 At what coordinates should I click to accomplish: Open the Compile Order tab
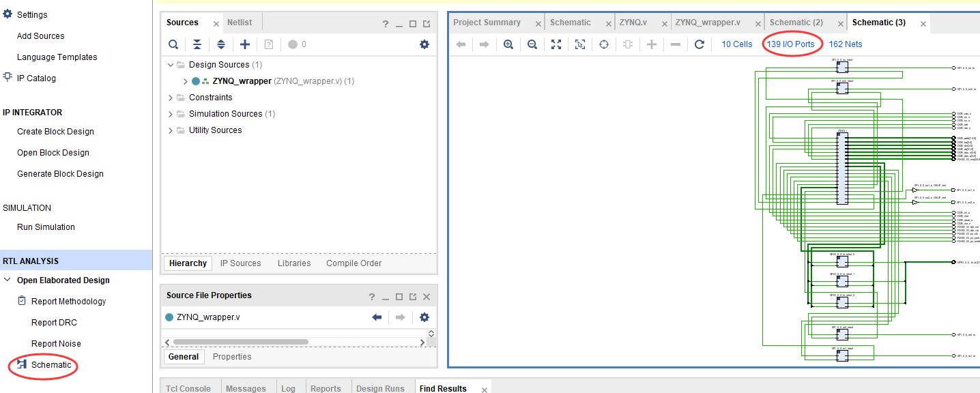pyautogui.click(x=354, y=263)
